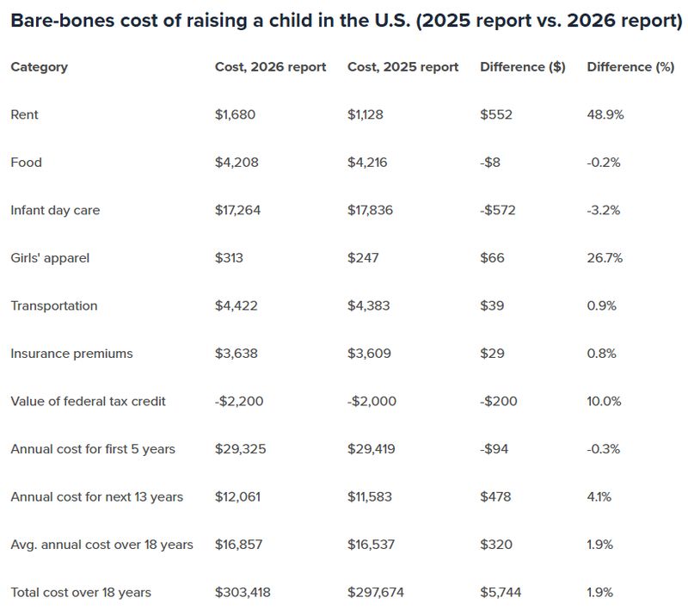Click the $17,836 infant day care cell
Image resolution: width=688 pixels, height=616 pixels.
(370, 210)
